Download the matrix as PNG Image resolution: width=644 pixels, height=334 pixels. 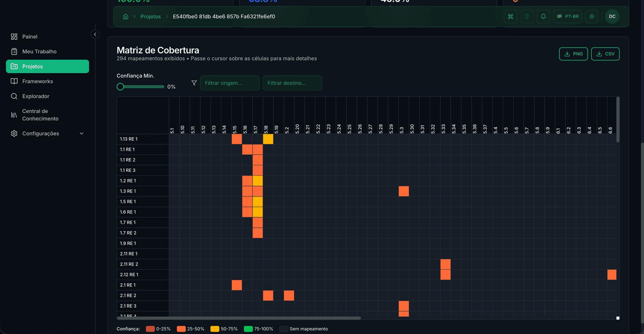pyautogui.click(x=573, y=54)
